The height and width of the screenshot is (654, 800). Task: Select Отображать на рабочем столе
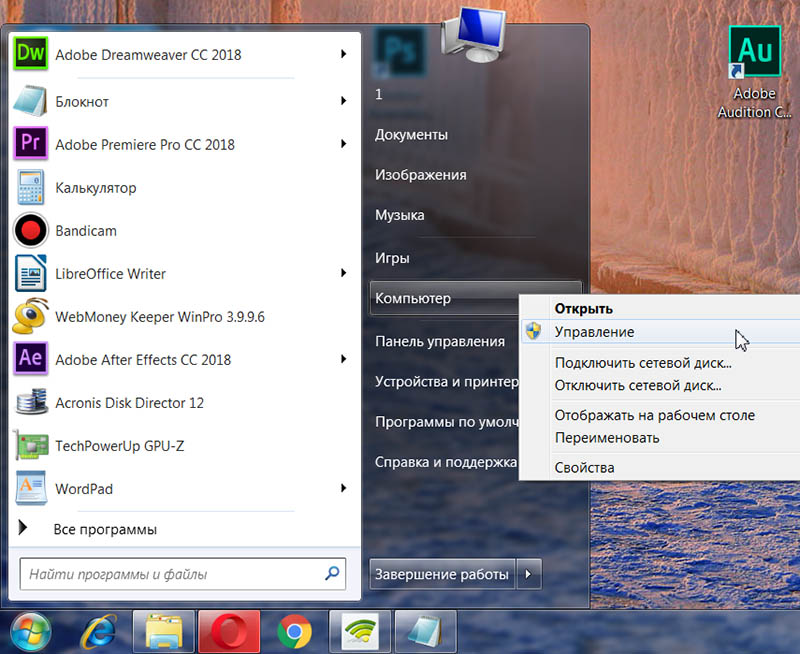click(655, 415)
